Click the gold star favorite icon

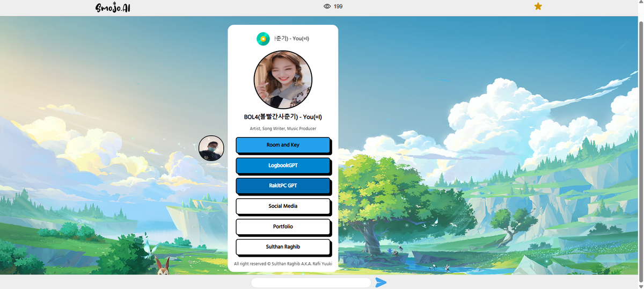point(538,6)
